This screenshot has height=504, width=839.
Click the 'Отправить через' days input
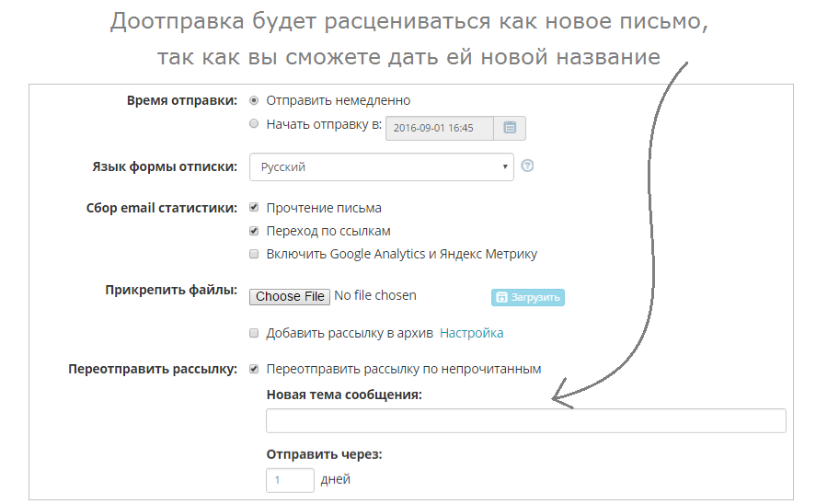click(x=290, y=480)
